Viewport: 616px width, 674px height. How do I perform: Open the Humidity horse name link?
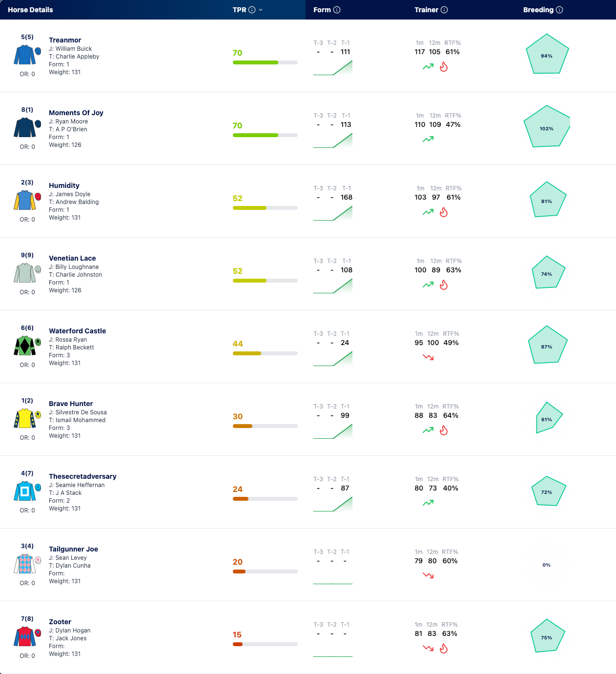tap(64, 185)
